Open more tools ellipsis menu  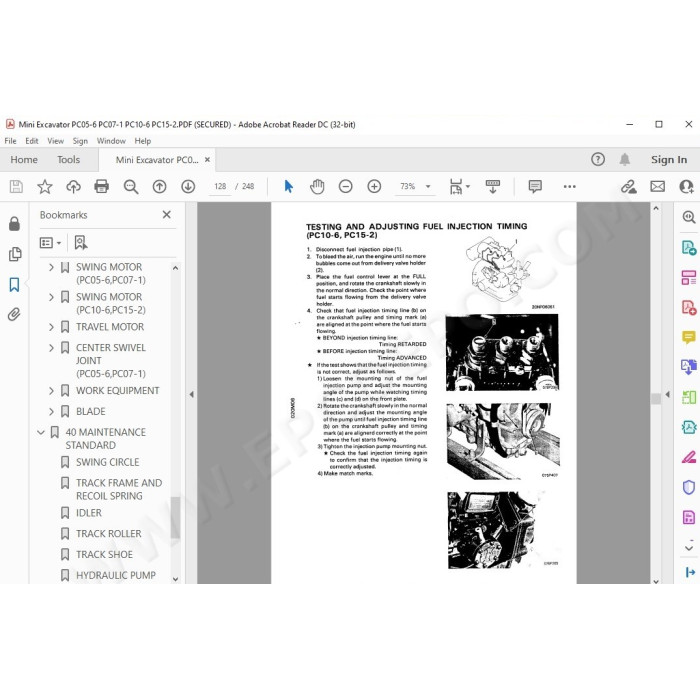click(570, 186)
